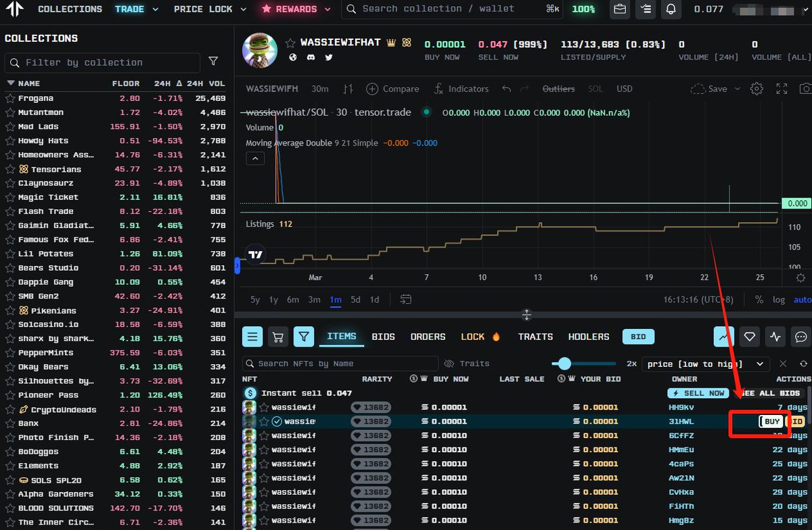Click the Tensor logo in the header
Screen dimensions: 812x530
click(x=14, y=9)
